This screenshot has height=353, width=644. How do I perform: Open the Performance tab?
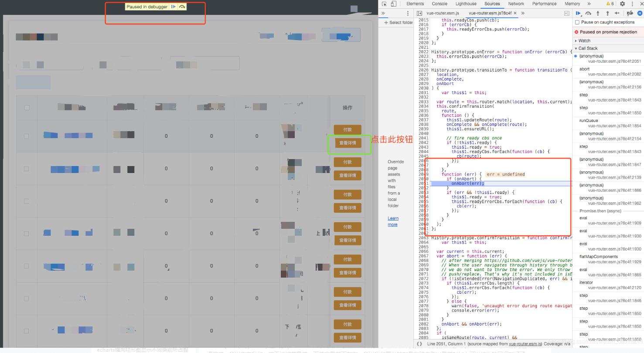click(544, 3)
